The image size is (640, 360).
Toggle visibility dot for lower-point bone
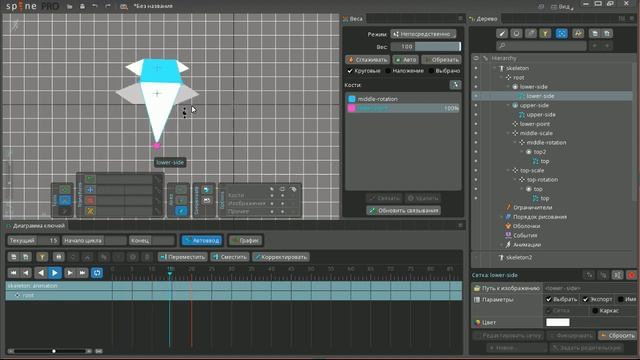click(476, 124)
